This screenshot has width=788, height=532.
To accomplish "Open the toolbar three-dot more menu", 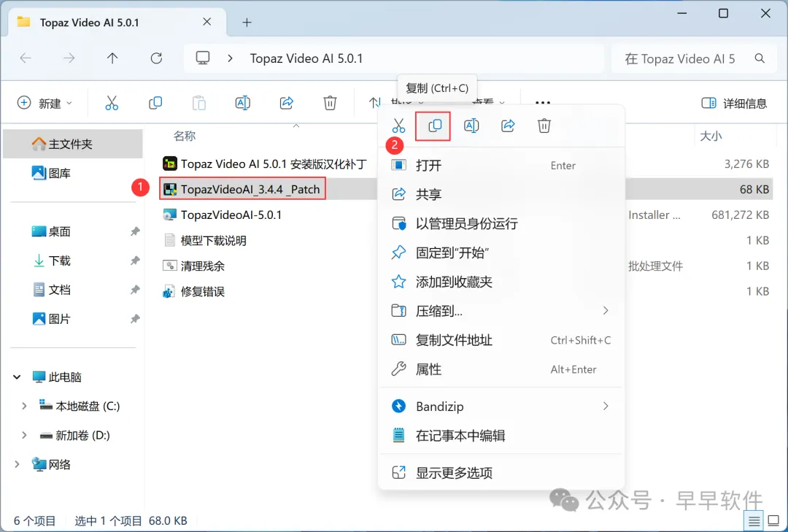I will [543, 103].
